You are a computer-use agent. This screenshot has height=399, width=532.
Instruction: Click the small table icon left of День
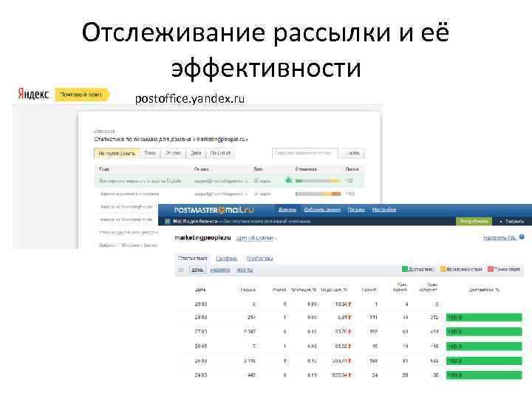tap(180, 270)
